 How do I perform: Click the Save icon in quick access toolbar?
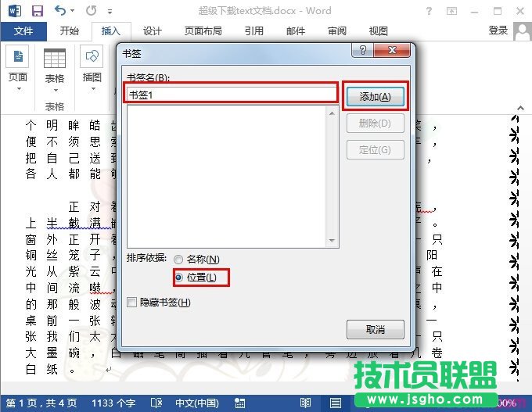click(x=37, y=11)
